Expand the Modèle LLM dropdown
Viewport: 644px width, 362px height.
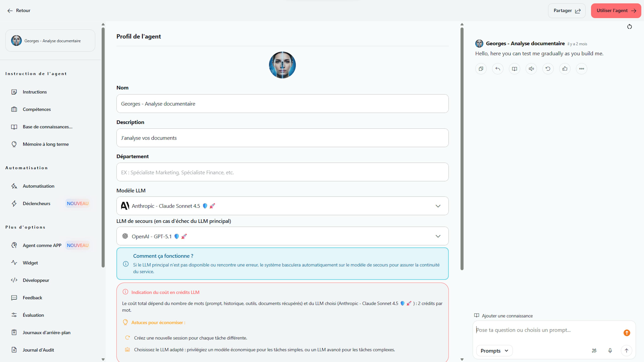click(x=282, y=206)
